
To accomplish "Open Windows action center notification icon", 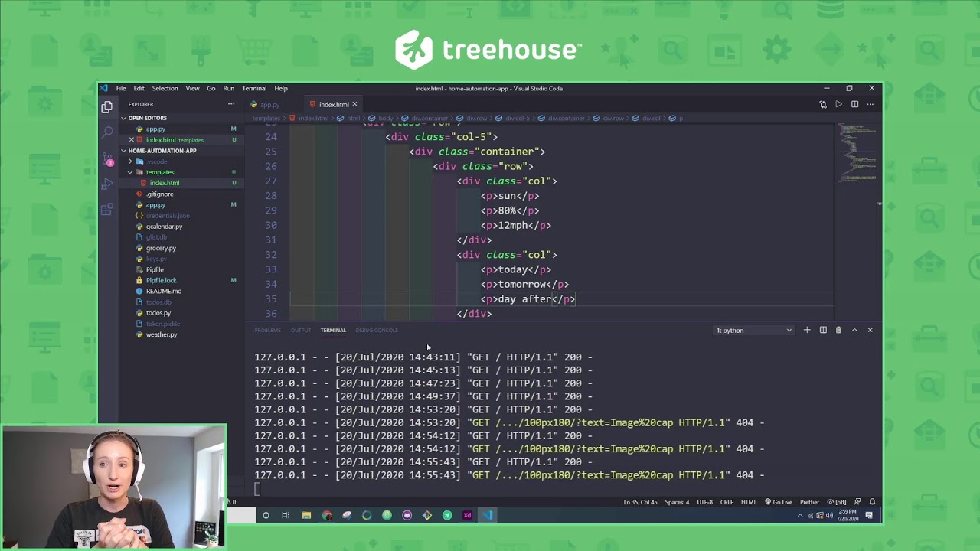I will pyautogui.click(x=869, y=516).
